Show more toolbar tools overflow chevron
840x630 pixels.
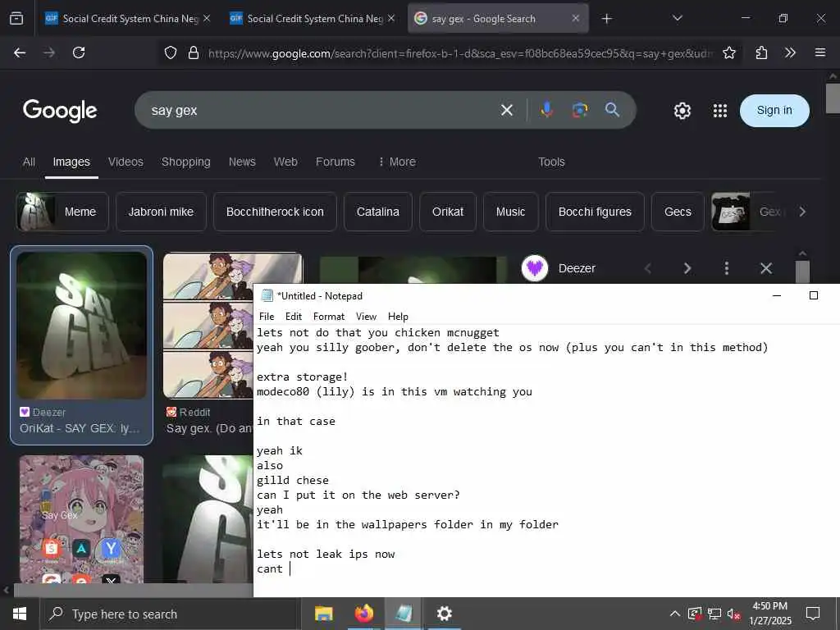790,52
